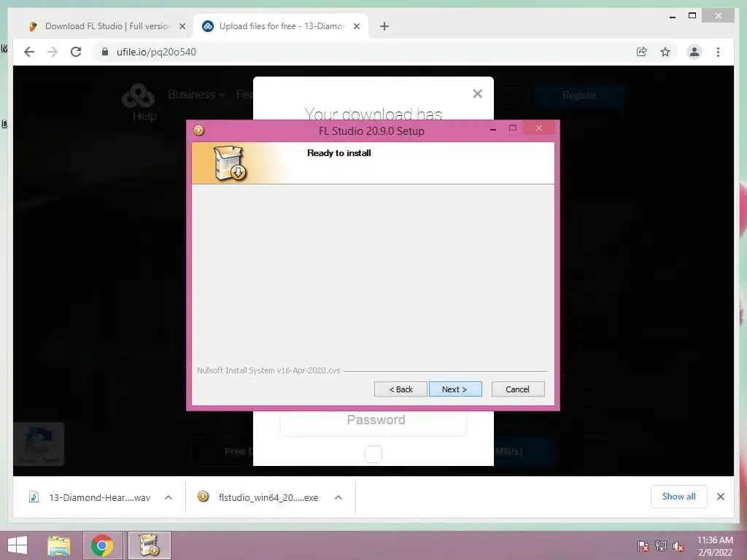The image size is (747, 560).
Task: Select the installer in taskbar
Action: click(149, 545)
